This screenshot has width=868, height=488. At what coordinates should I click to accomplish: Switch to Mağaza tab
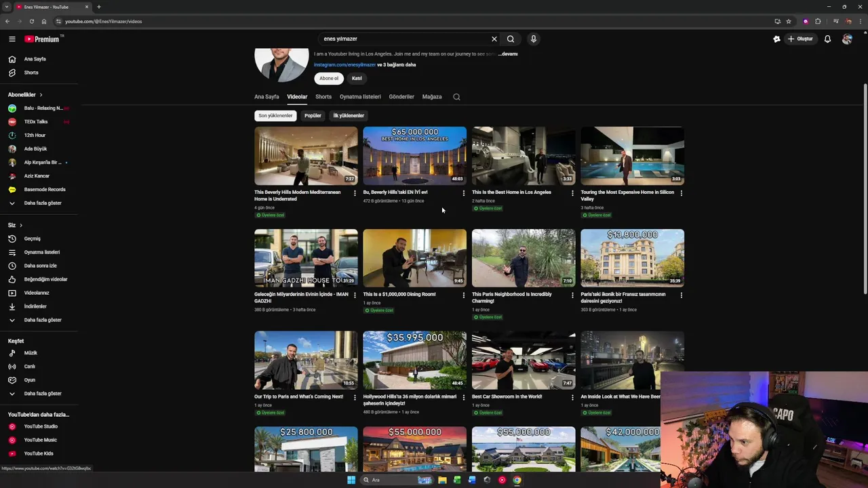(432, 97)
